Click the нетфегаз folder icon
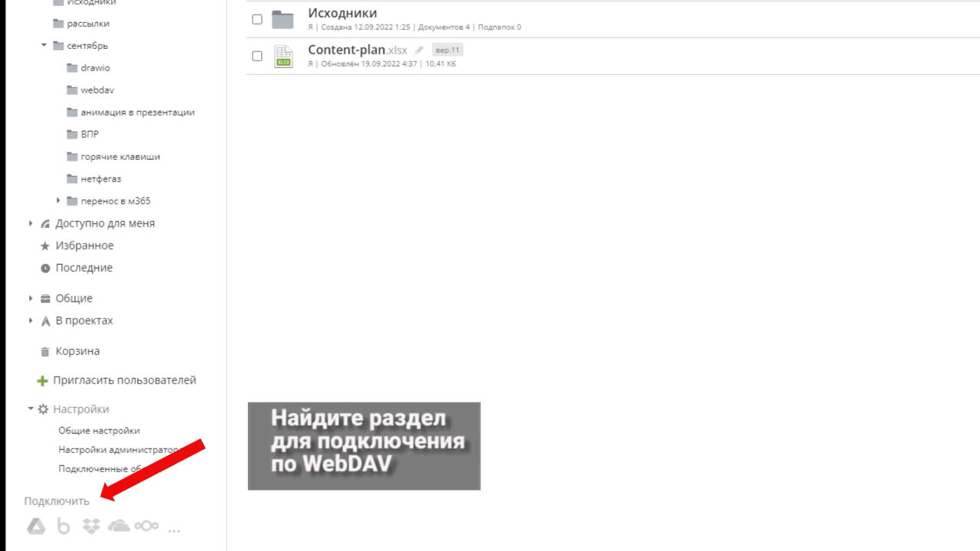 point(72,178)
